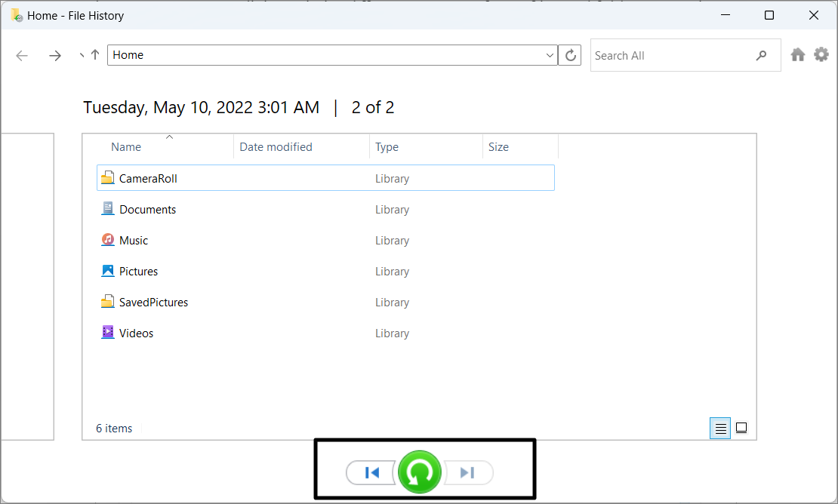The width and height of the screenshot is (838, 504).
Task: Go to Home via house icon
Action: point(798,54)
